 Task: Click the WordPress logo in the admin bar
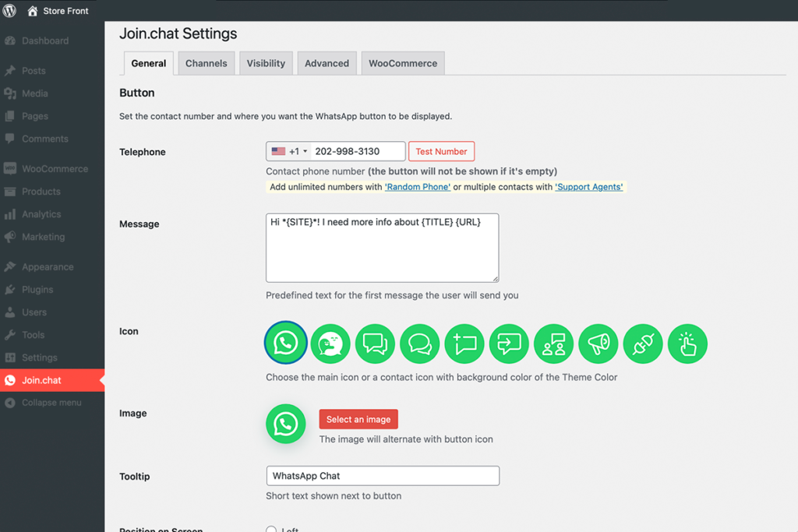click(x=9, y=11)
